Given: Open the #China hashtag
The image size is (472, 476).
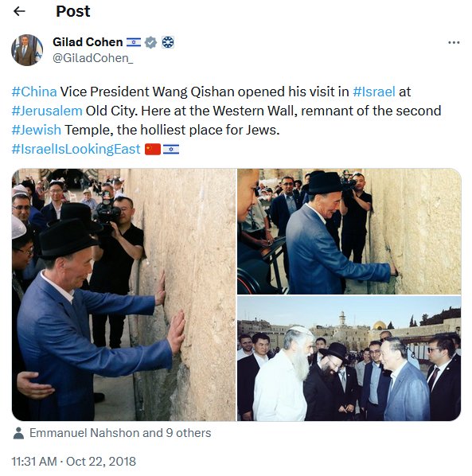Looking at the screenshot, I should (x=34, y=92).
